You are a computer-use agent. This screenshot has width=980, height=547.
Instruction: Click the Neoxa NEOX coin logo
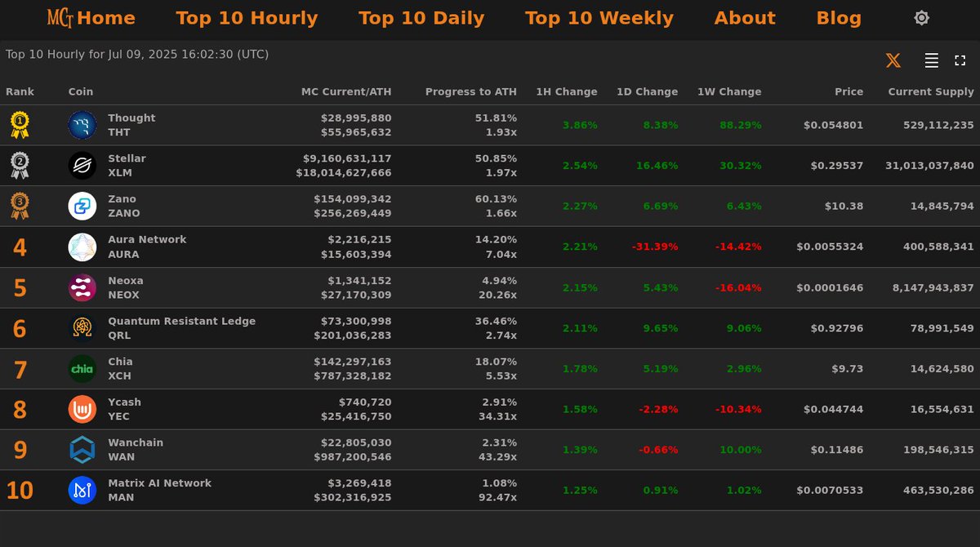[x=82, y=287]
